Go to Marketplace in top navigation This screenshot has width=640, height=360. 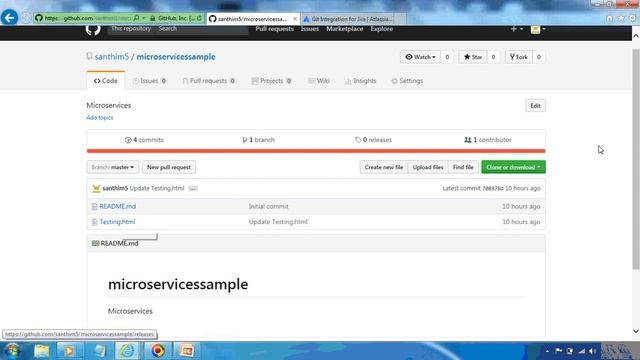pos(344,29)
